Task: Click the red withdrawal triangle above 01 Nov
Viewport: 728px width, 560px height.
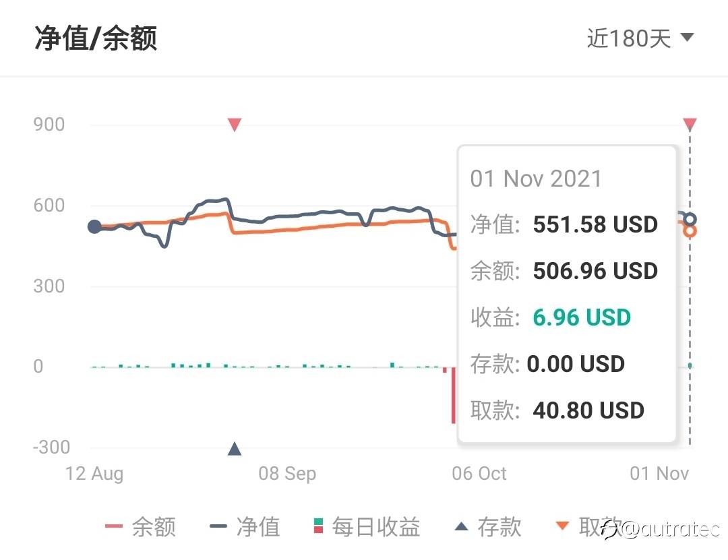Action: [x=690, y=124]
